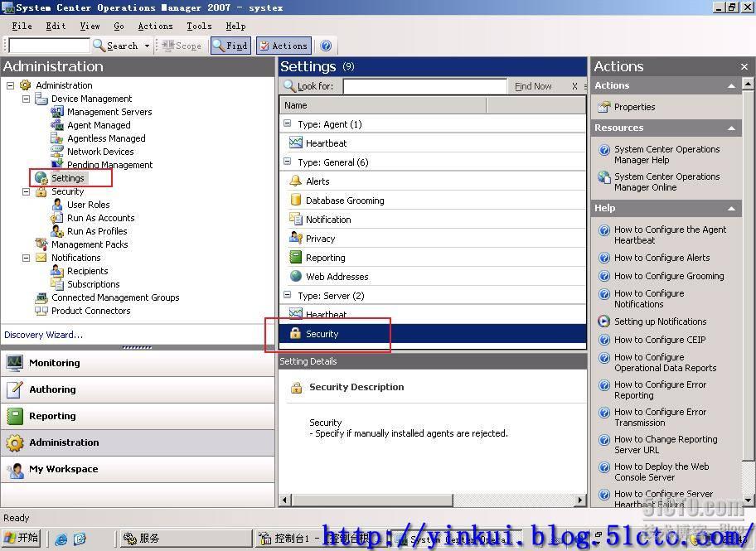This screenshot has width=756, height=551.
Task: Click the Name column header
Action: click(x=383, y=105)
